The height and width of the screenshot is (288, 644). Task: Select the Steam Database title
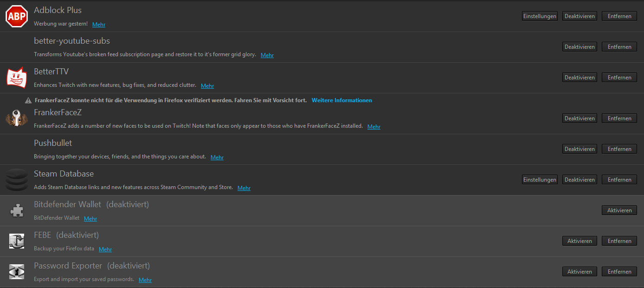(64, 174)
